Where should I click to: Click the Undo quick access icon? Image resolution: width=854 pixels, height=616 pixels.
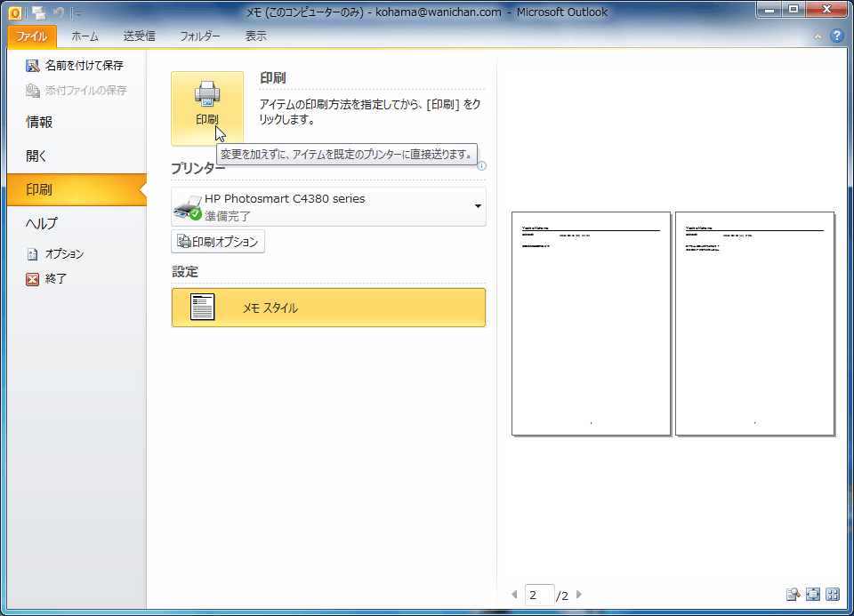[59, 12]
